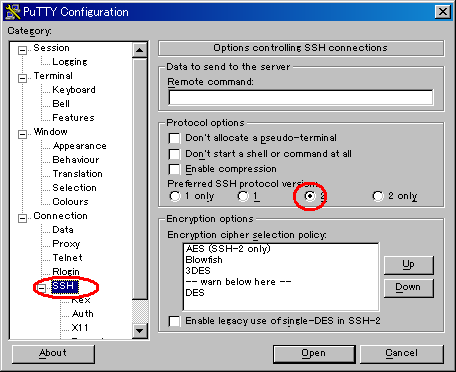Open the Logging category
The width and height of the screenshot is (456, 372).
70,62
